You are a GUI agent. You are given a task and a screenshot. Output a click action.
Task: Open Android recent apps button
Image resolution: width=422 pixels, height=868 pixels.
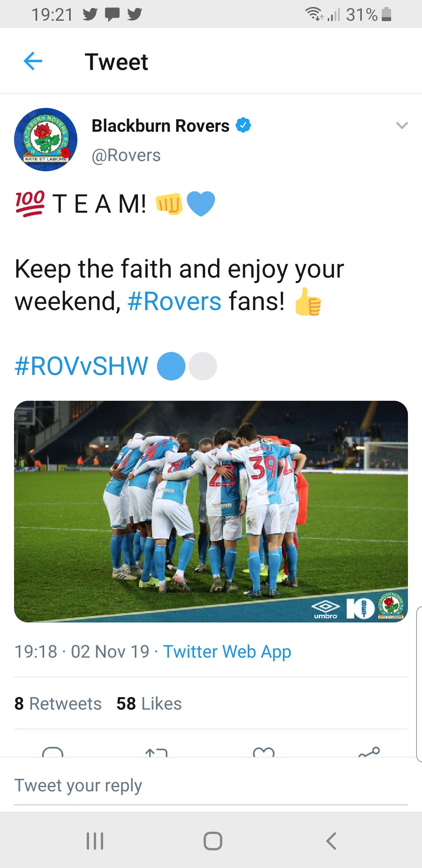tap(95, 841)
